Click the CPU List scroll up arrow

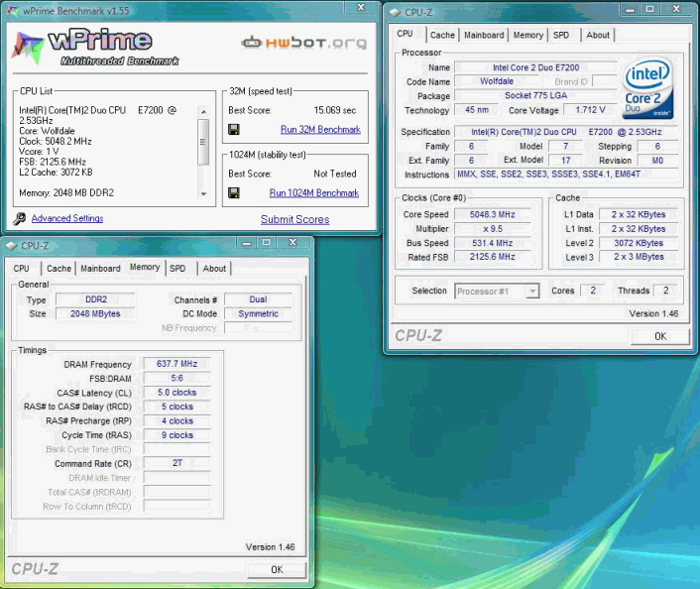(x=203, y=111)
